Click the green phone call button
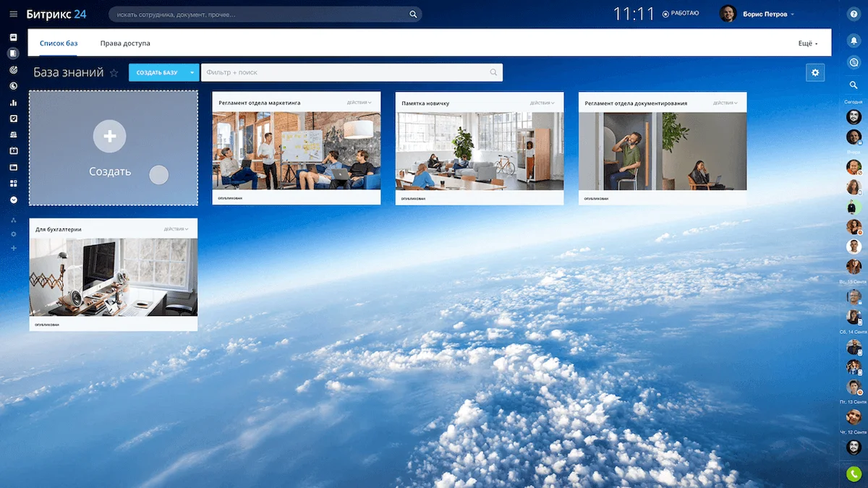 tap(854, 474)
